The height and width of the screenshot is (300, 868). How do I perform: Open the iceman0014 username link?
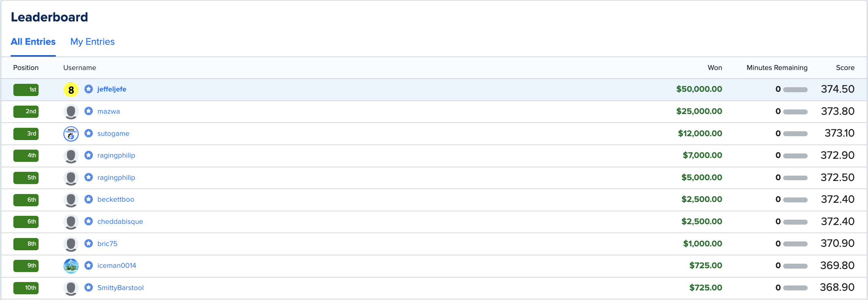(x=117, y=266)
